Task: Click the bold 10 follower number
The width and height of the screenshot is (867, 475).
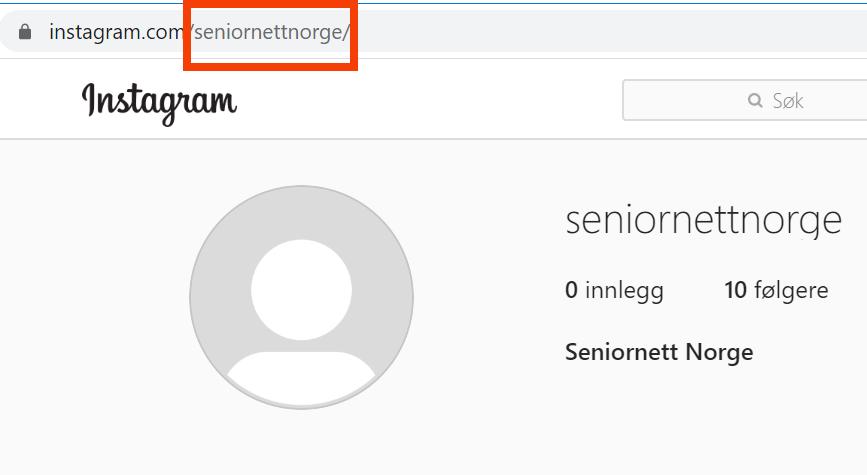Action: coord(735,290)
